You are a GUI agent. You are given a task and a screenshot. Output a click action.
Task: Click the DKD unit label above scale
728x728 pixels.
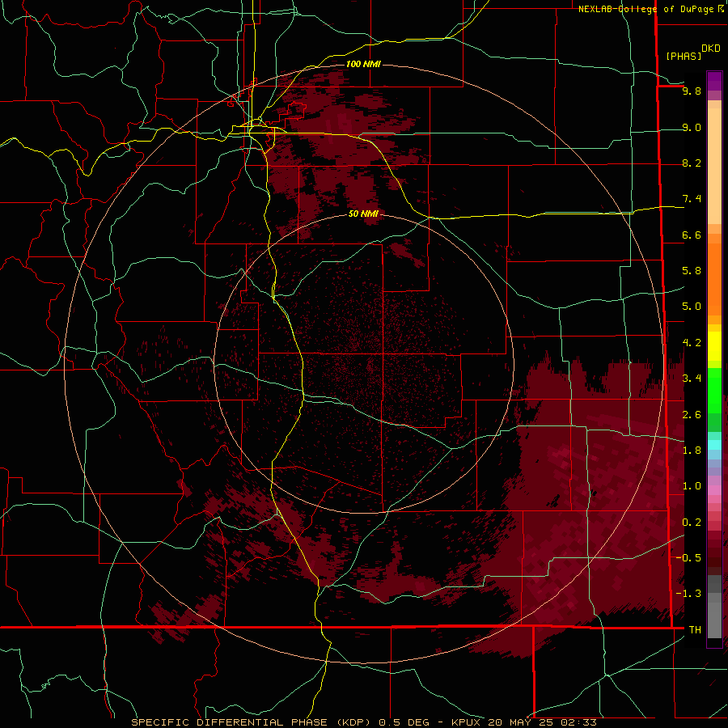[x=711, y=49]
